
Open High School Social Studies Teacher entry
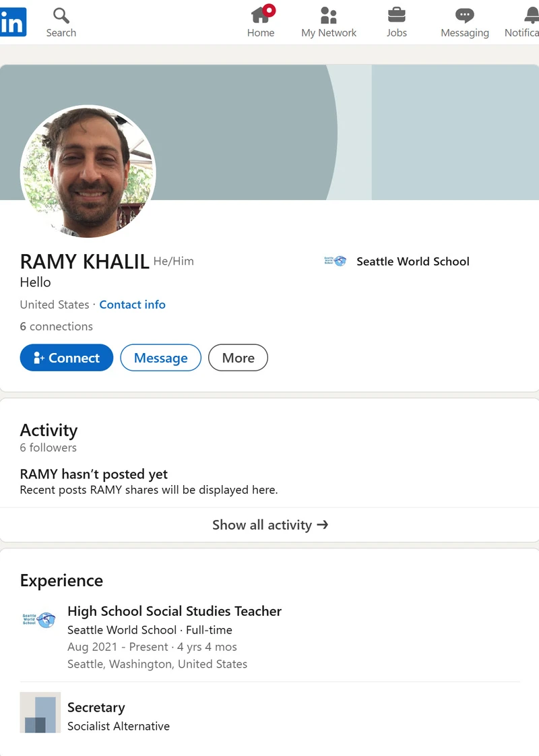pos(175,611)
